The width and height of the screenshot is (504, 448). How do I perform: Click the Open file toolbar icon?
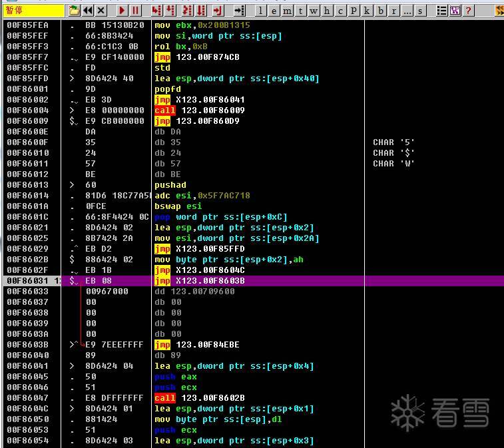pos(74,11)
